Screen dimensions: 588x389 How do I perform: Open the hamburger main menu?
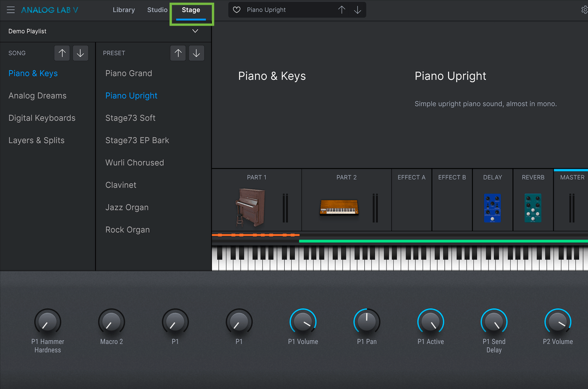[x=10, y=10]
